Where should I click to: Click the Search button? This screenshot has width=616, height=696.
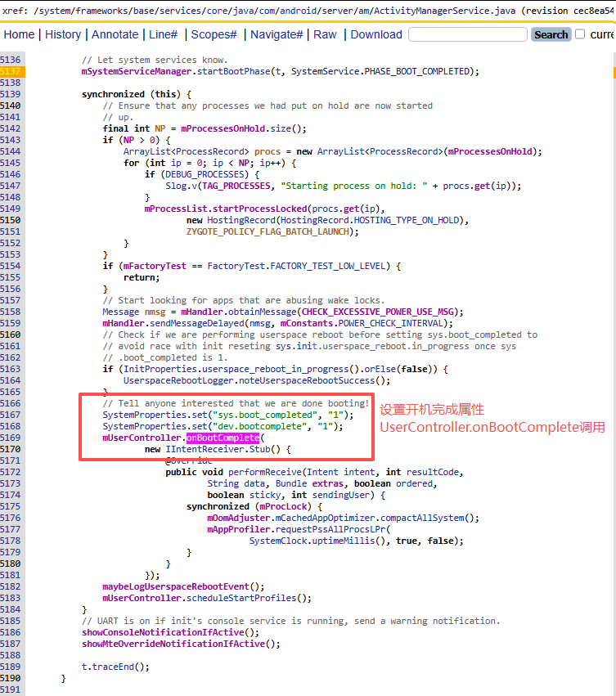tap(551, 34)
